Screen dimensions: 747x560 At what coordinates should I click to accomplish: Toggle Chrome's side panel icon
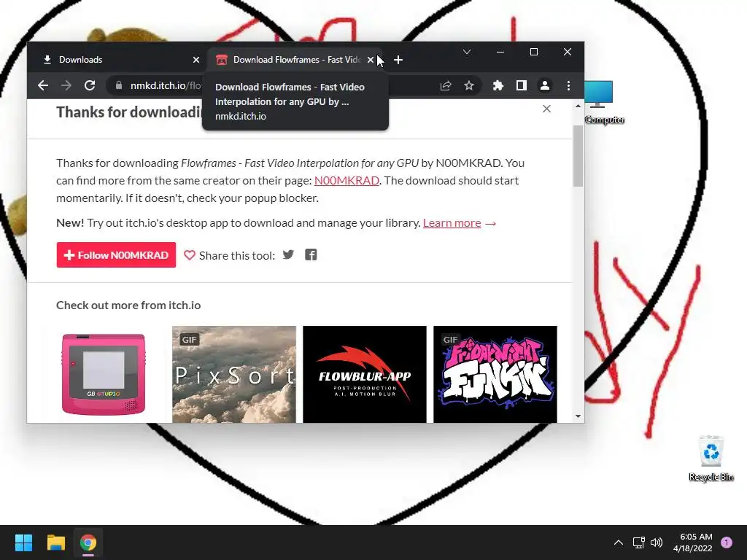point(521,86)
